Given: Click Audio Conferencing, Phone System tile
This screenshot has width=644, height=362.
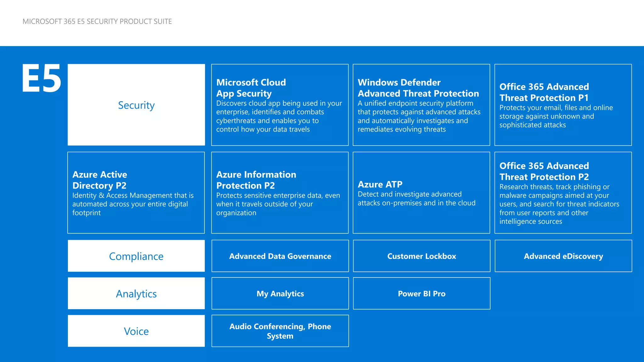Looking at the screenshot, I should pyautogui.click(x=280, y=331).
